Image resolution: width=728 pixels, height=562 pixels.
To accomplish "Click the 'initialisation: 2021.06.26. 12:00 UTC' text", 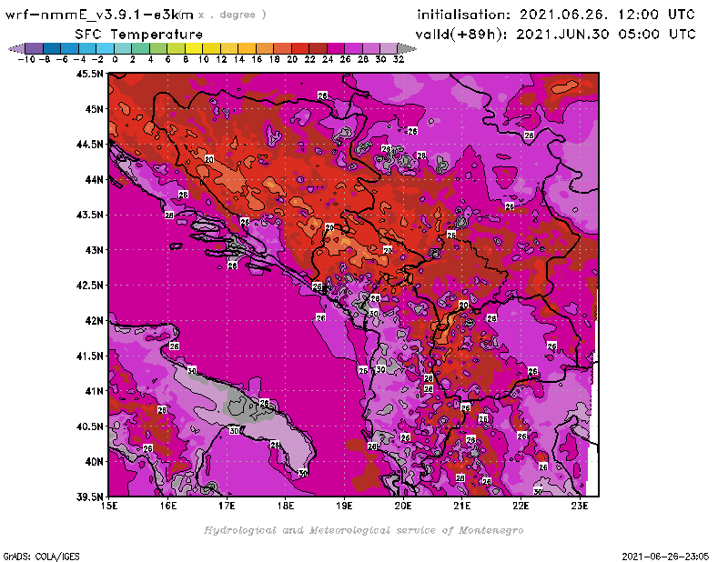I will 556,15.
